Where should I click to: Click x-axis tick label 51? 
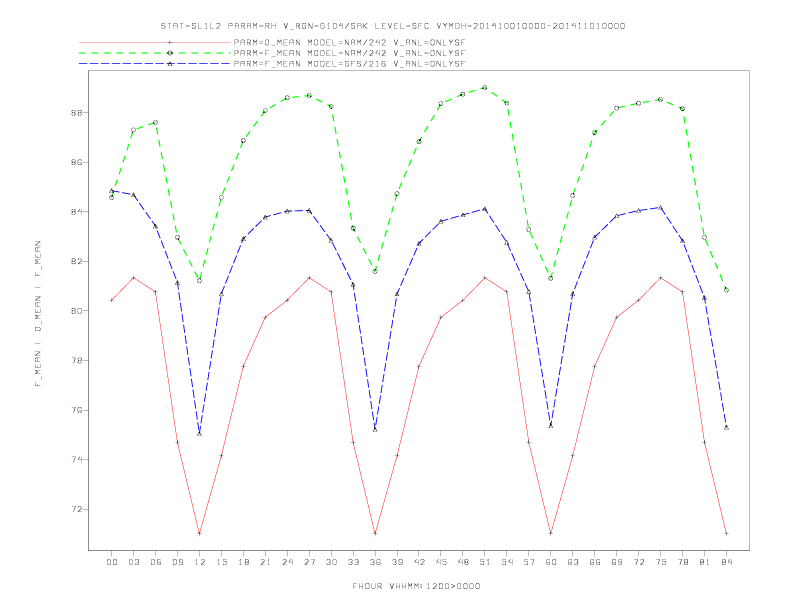click(x=485, y=562)
